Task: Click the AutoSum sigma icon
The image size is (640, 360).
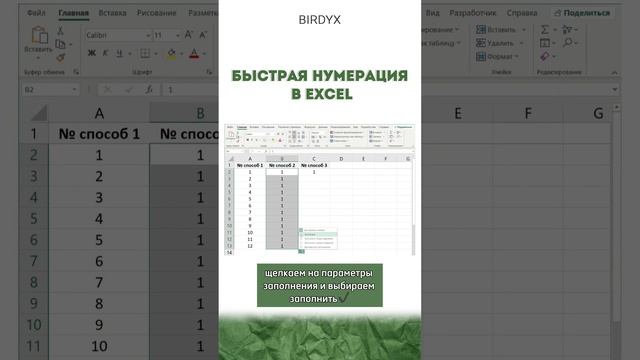Action: click(545, 29)
